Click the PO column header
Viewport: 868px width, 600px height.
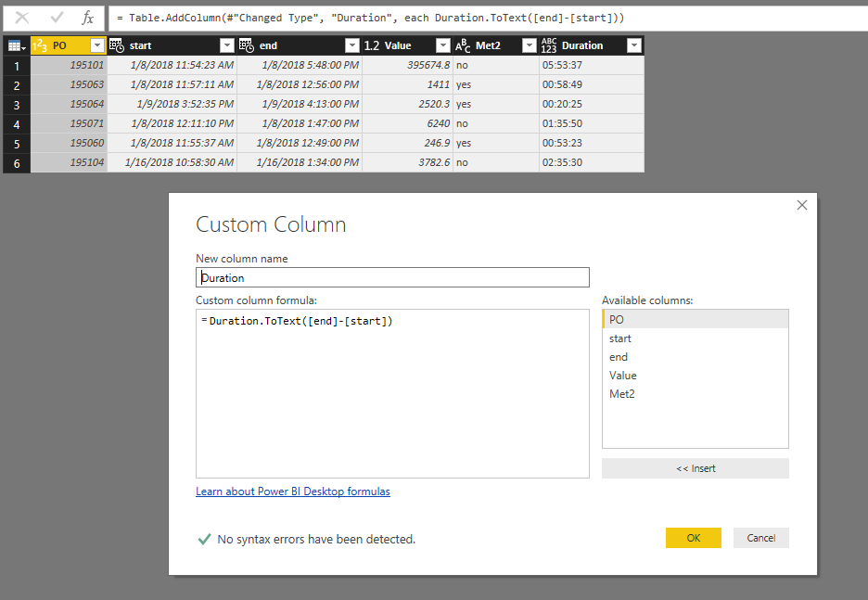[x=69, y=45]
